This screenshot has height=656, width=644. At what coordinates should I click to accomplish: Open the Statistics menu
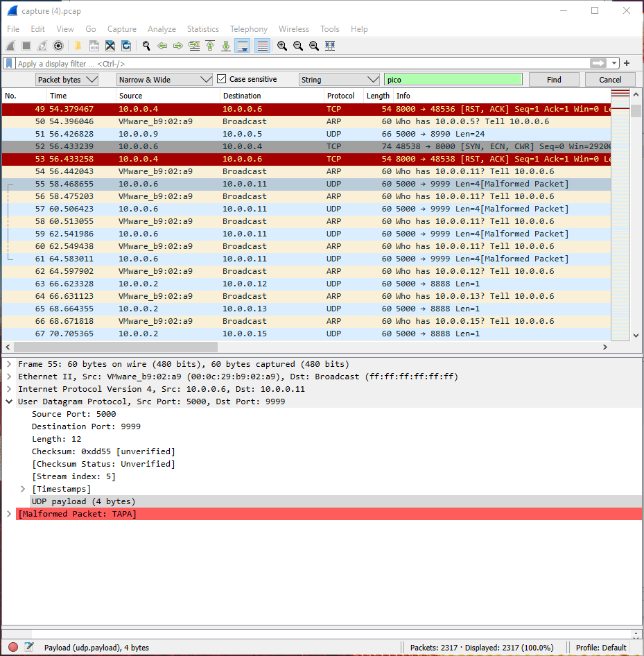[202, 29]
